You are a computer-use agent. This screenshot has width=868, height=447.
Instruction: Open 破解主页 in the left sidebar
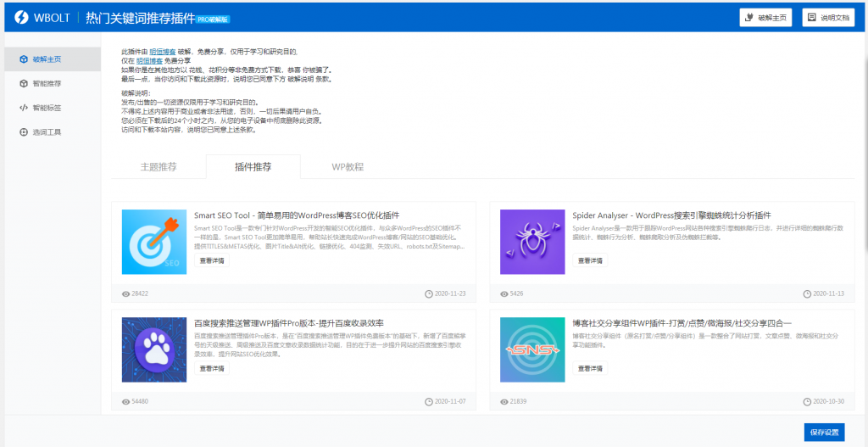(46, 59)
